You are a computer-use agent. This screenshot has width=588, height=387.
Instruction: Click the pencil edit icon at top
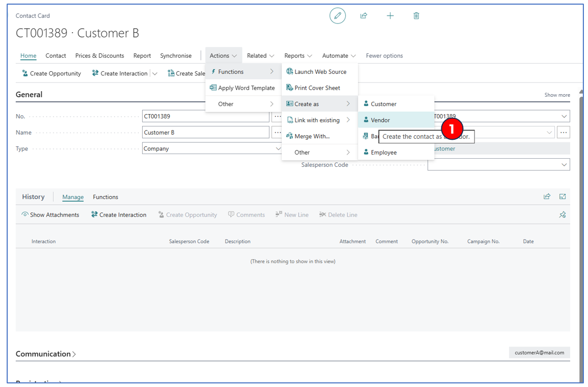pyautogui.click(x=337, y=16)
